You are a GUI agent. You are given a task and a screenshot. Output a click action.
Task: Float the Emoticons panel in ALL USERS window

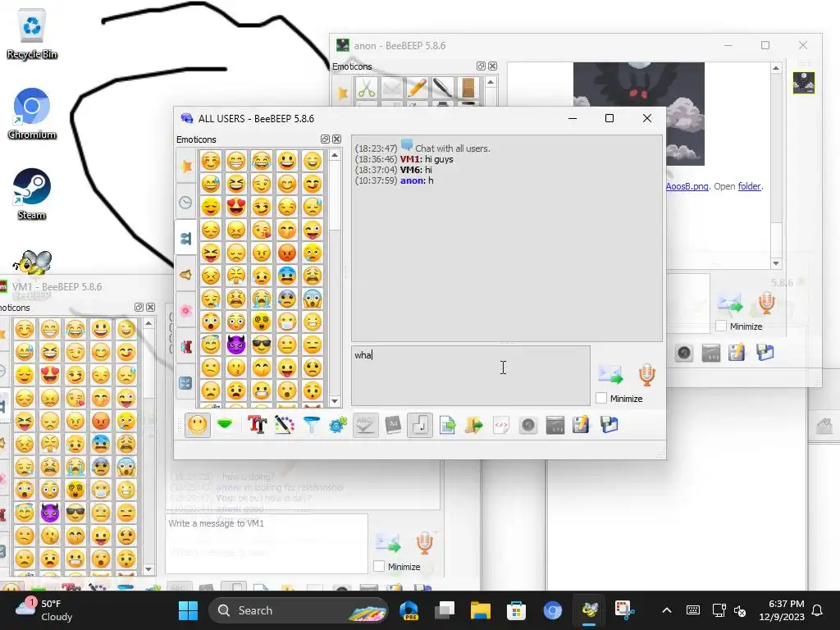click(x=325, y=139)
